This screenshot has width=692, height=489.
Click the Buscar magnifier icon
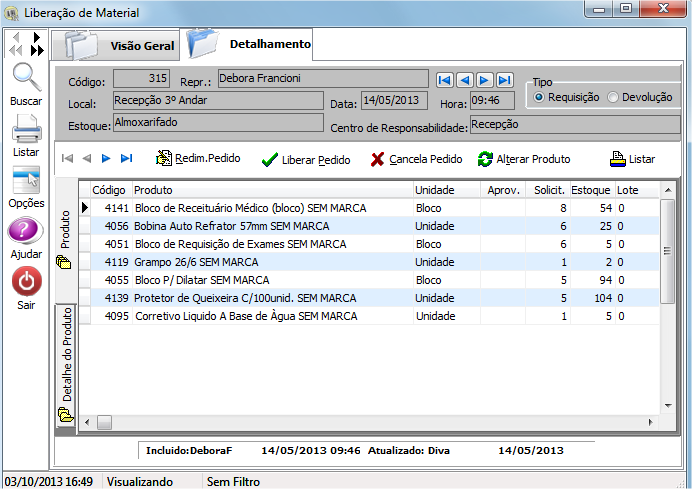[x=26, y=78]
